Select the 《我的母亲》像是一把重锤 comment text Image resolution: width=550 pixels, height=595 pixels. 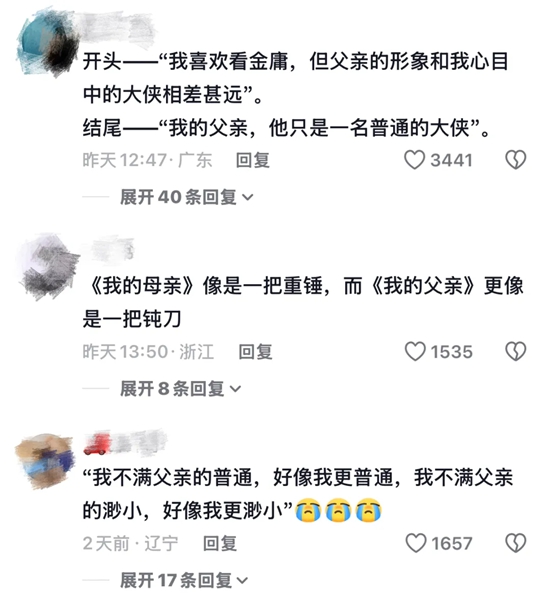pos(303,302)
